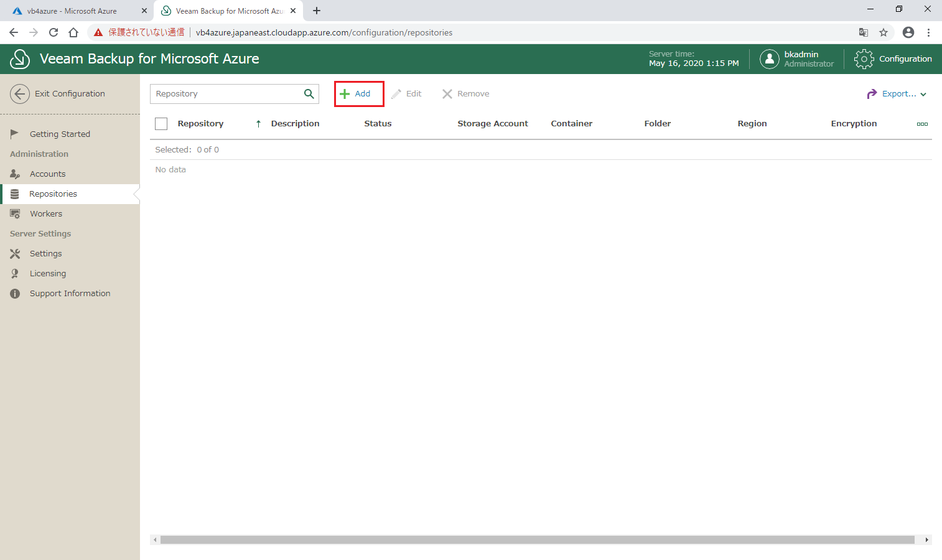
Task: Click the browser back arrow
Action: pyautogui.click(x=14, y=32)
